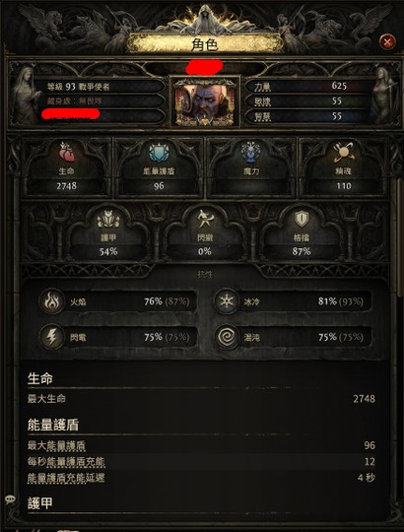Click the Strength 625 attribute row
Viewport: 404px width, 532px height.
click(x=308, y=86)
